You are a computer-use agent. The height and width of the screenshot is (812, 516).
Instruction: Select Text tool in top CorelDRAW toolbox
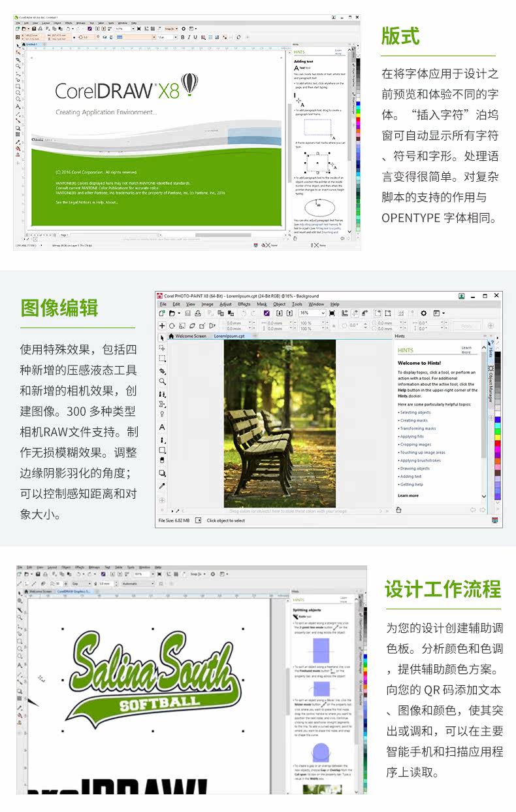18,107
